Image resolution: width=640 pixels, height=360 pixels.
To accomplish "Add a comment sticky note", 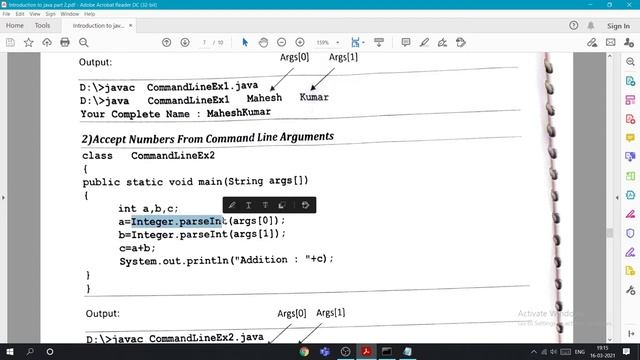I will 406,42.
